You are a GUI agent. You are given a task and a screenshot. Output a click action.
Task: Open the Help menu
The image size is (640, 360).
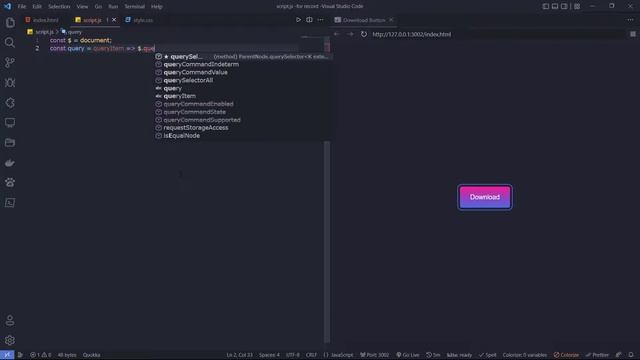(x=157, y=7)
